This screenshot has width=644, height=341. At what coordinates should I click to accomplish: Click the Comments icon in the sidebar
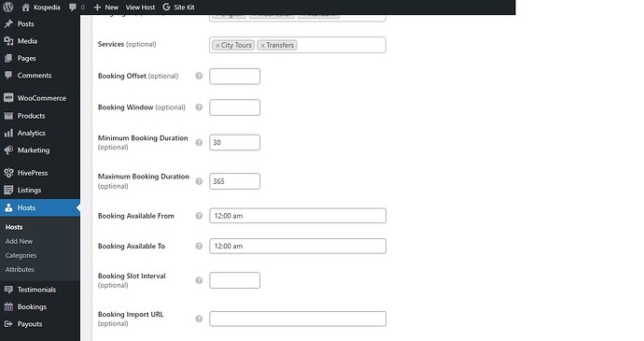coord(8,76)
